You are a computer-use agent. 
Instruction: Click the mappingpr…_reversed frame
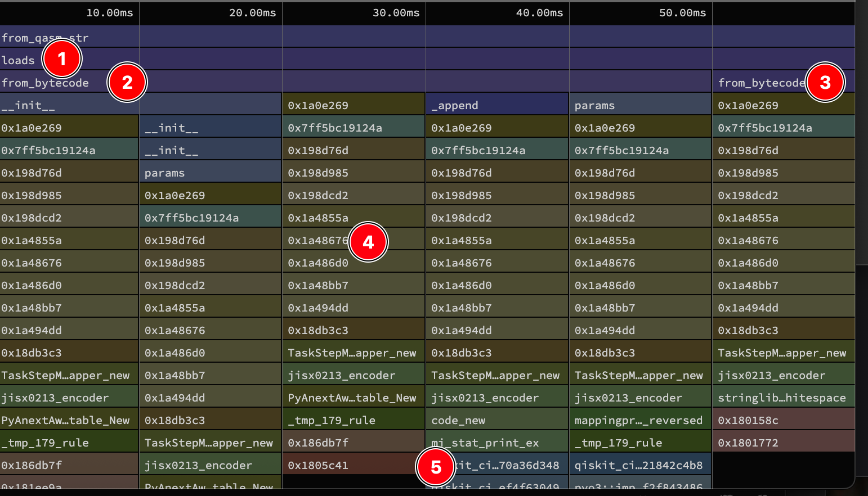639,420
